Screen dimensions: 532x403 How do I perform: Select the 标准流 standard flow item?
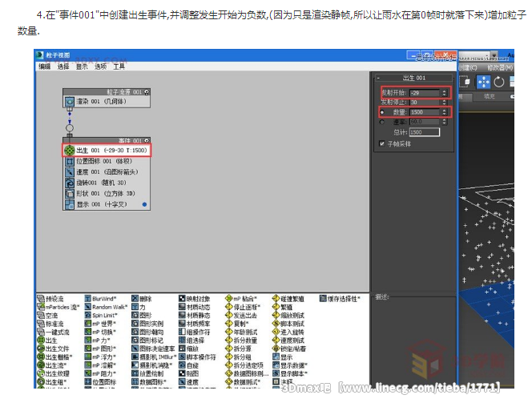click(50, 324)
